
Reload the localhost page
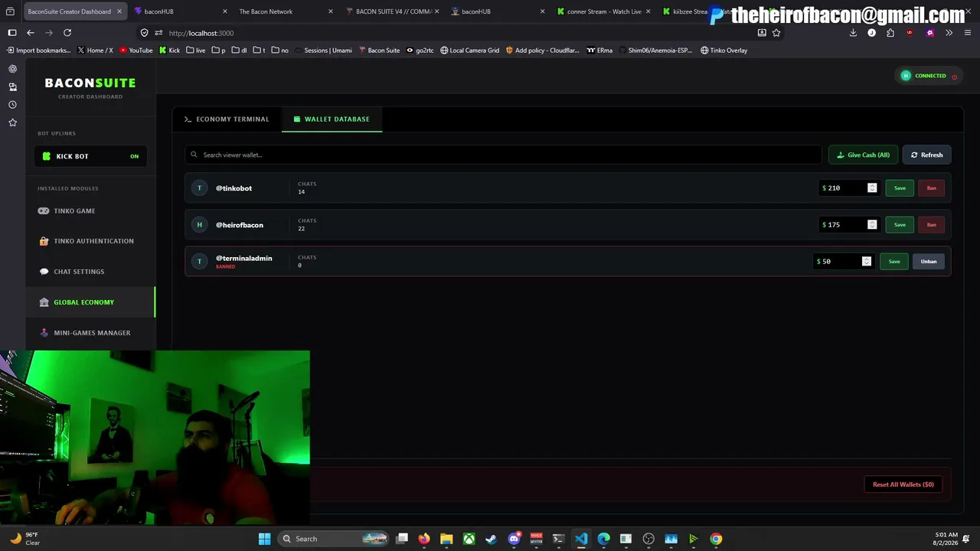(x=67, y=33)
